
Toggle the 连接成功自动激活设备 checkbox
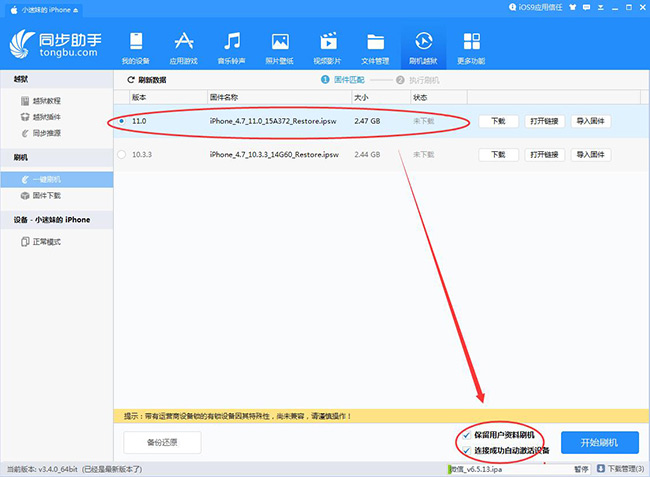[x=467, y=450]
